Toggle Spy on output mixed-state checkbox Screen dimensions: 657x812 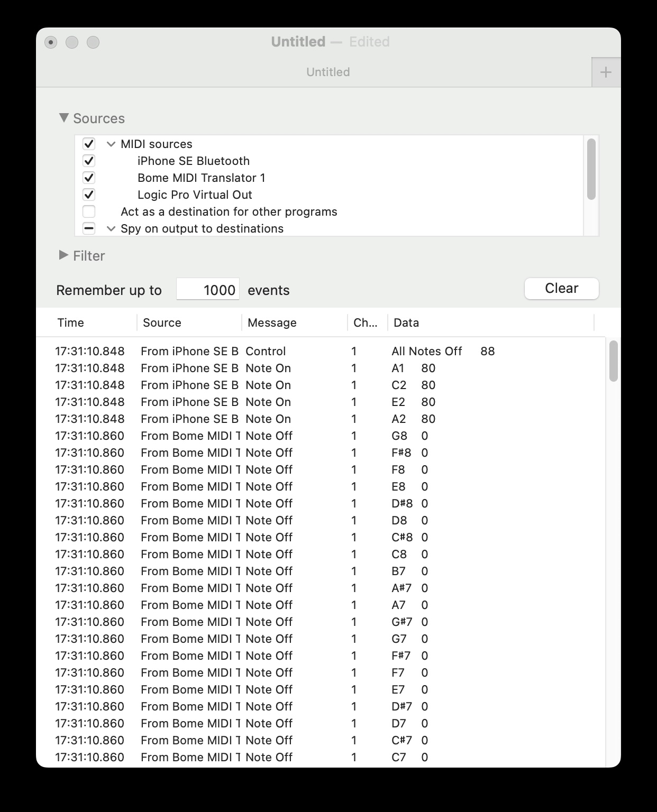click(x=89, y=228)
